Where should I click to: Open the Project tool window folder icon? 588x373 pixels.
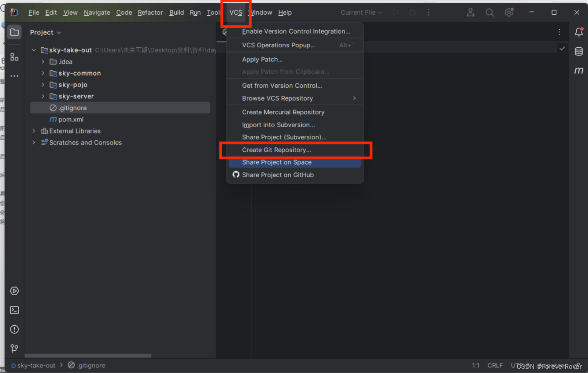click(14, 32)
